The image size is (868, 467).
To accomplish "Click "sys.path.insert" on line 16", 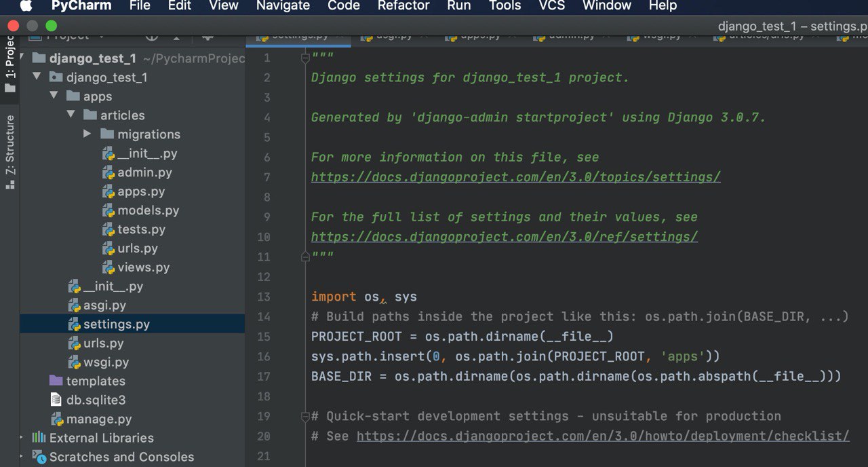I will pos(368,356).
